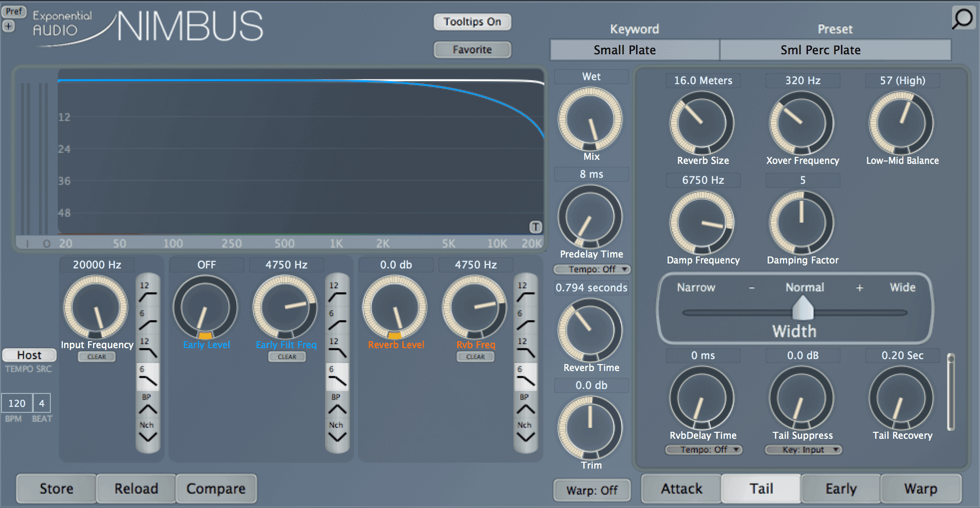Choose Nch notch filter for Rvb Freq

[526, 432]
